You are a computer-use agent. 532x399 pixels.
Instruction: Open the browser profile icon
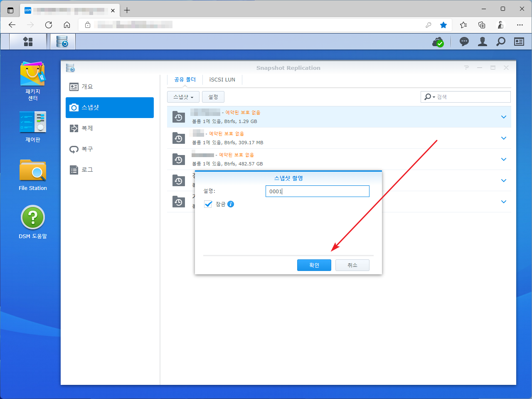click(x=501, y=25)
